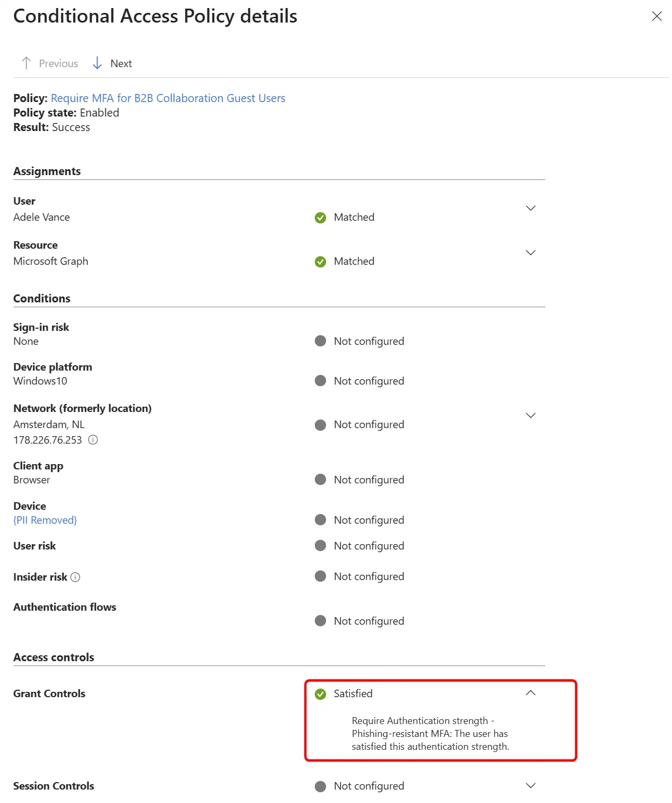Click the Grant Controls label
The width and height of the screenshot is (672, 803).
(49, 693)
